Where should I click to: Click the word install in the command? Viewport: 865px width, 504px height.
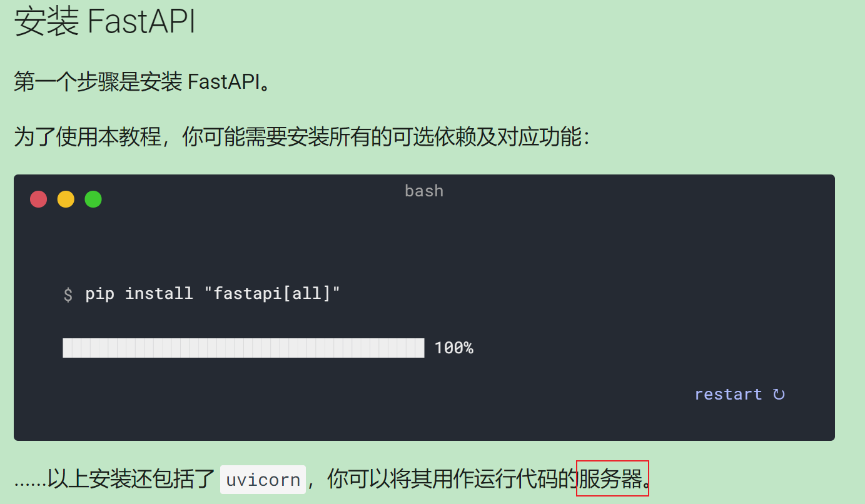(x=159, y=293)
